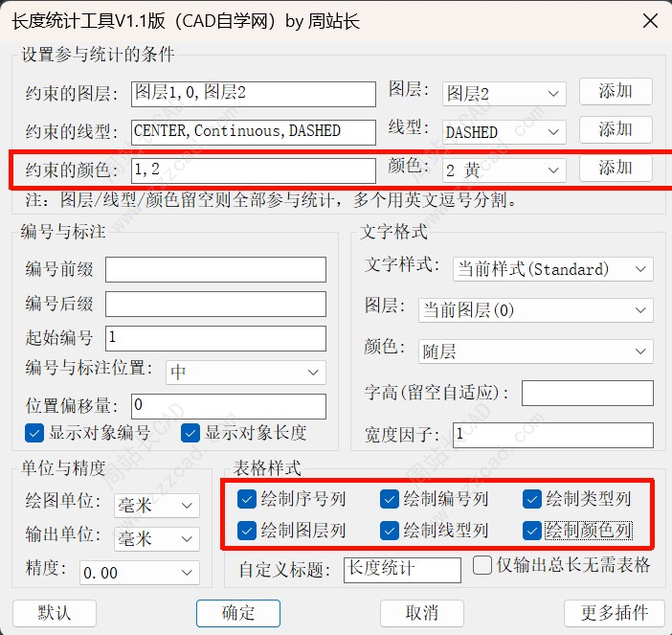Open the 绘图单位 dropdown
This screenshot has width=672, height=635.
[156, 505]
